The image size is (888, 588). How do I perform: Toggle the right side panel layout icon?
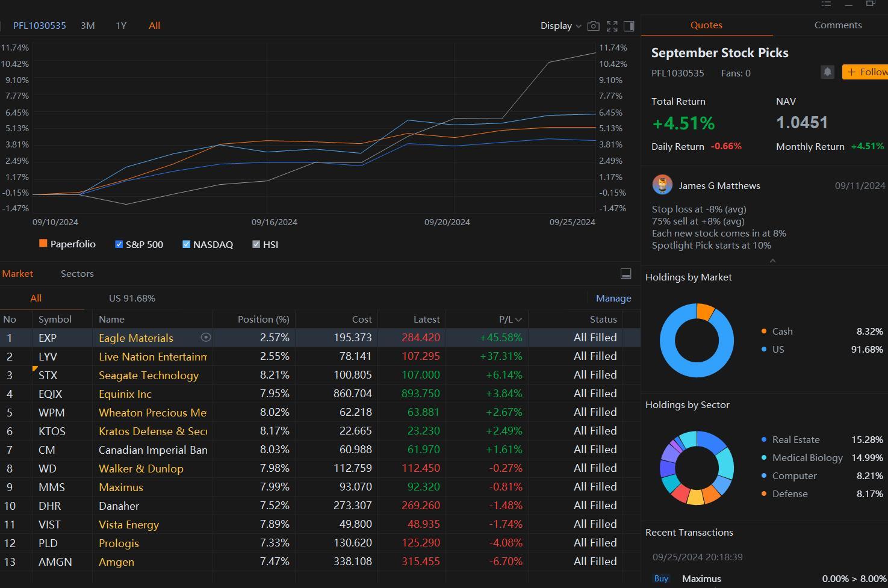click(629, 26)
